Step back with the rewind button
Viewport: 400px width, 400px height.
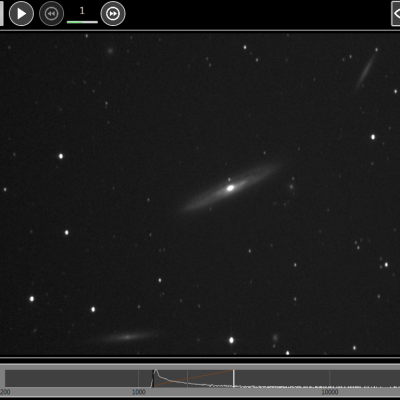click(51, 14)
